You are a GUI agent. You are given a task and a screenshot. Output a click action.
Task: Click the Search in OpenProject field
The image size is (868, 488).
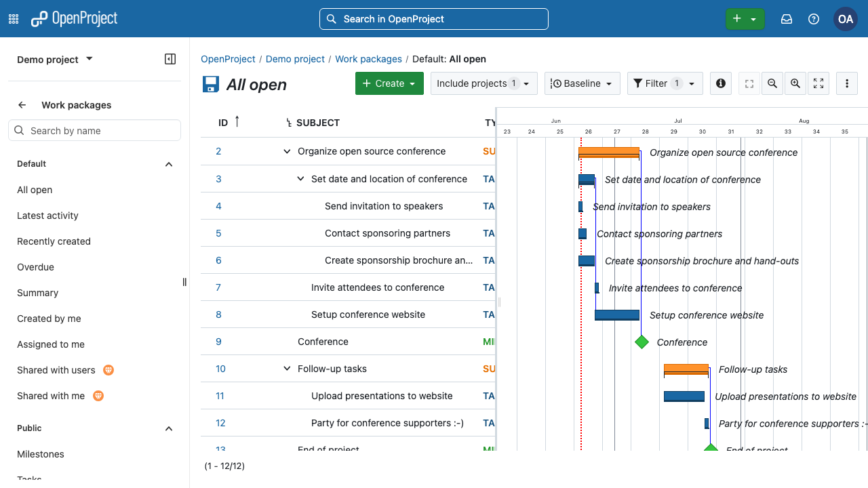[434, 19]
